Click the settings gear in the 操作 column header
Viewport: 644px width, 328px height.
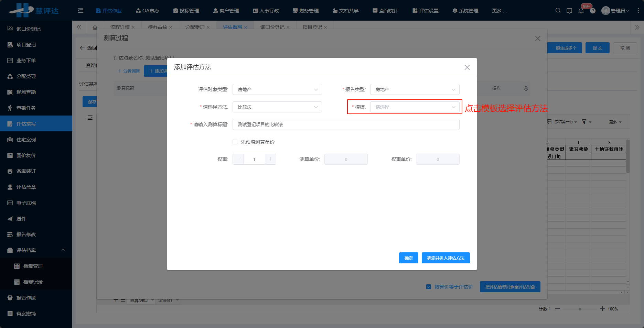(x=526, y=88)
